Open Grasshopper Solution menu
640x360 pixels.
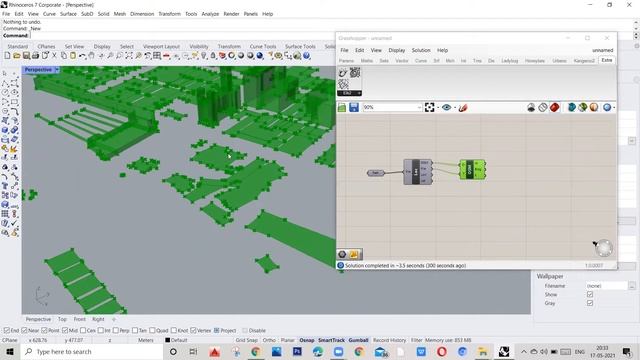coord(421,50)
